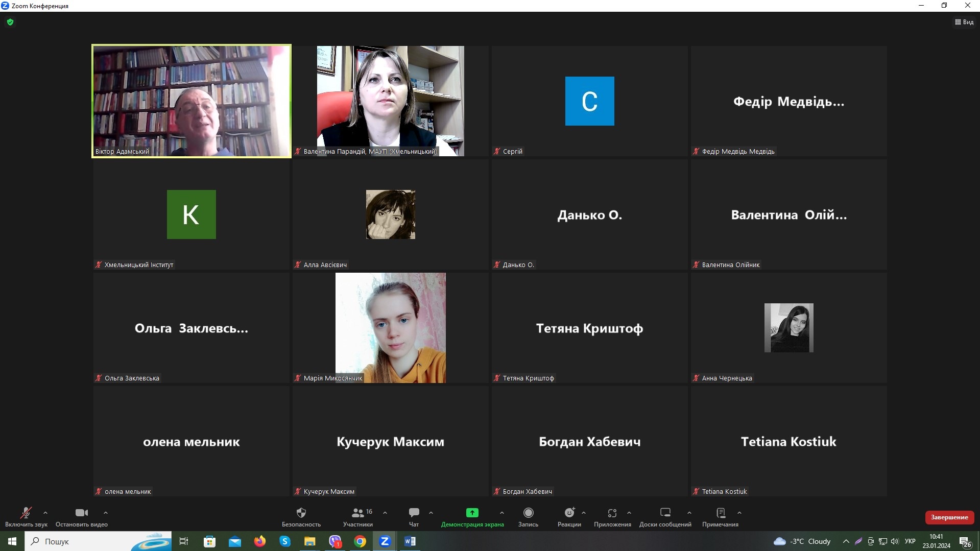Screen dimensions: 980x551
Task: Click the Record (Запись) icon
Action: (529, 512)
